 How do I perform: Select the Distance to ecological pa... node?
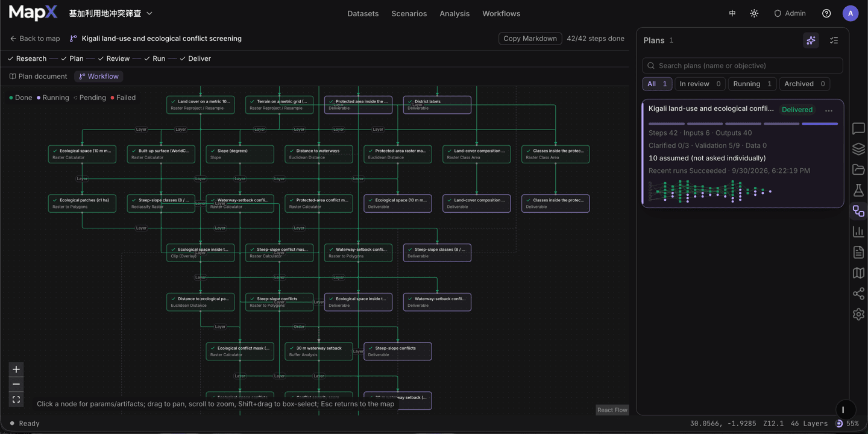pyautogui.click(x=201, y=302)
